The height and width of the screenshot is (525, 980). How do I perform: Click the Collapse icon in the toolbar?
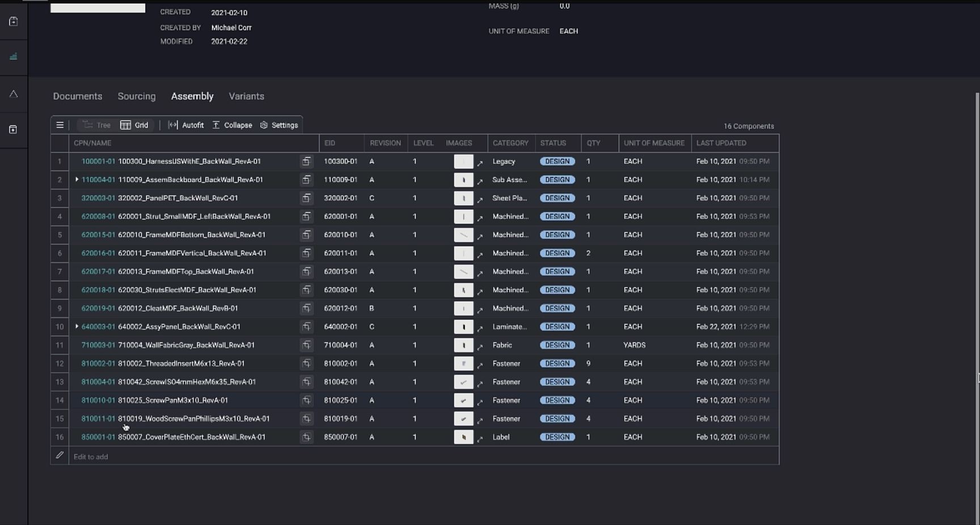tap(216, 125)
